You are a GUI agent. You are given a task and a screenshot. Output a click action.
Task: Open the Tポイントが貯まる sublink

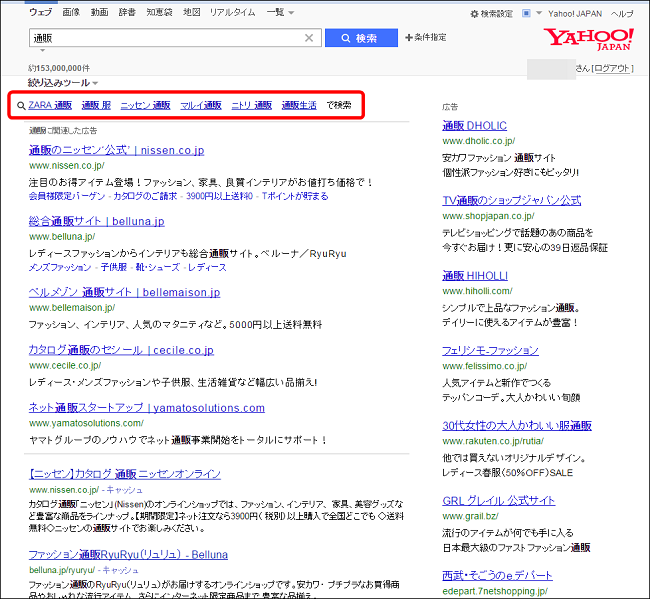[x=295, y=196]
